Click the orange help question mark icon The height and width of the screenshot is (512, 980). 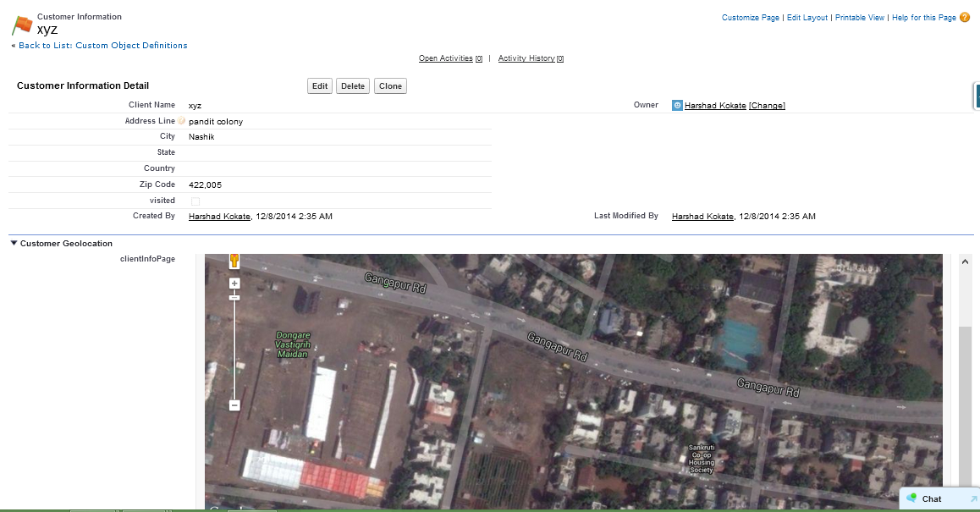[x=965, y=17]
